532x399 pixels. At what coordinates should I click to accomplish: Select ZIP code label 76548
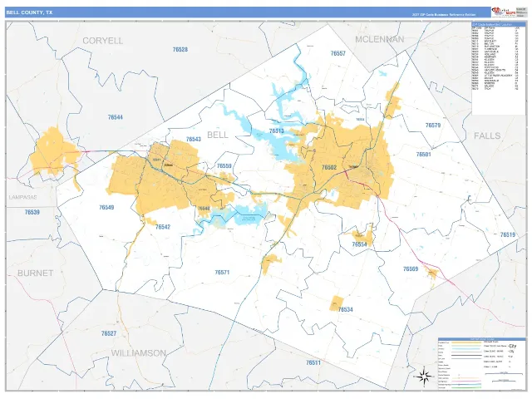tap(204, 209)
